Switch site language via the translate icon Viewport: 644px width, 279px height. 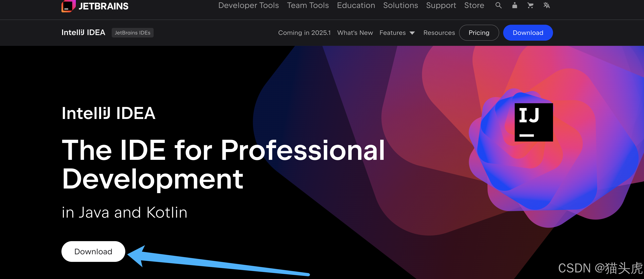coord(546,5)
